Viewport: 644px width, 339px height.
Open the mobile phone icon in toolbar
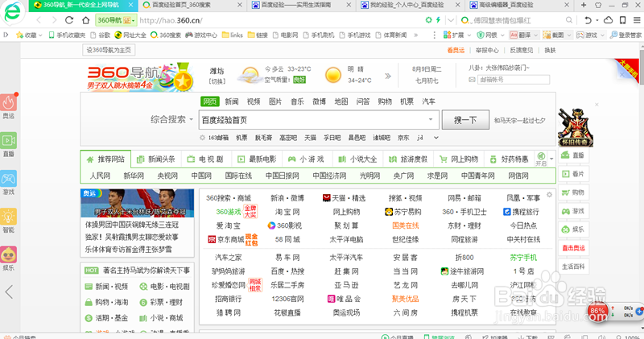[622, 20]
